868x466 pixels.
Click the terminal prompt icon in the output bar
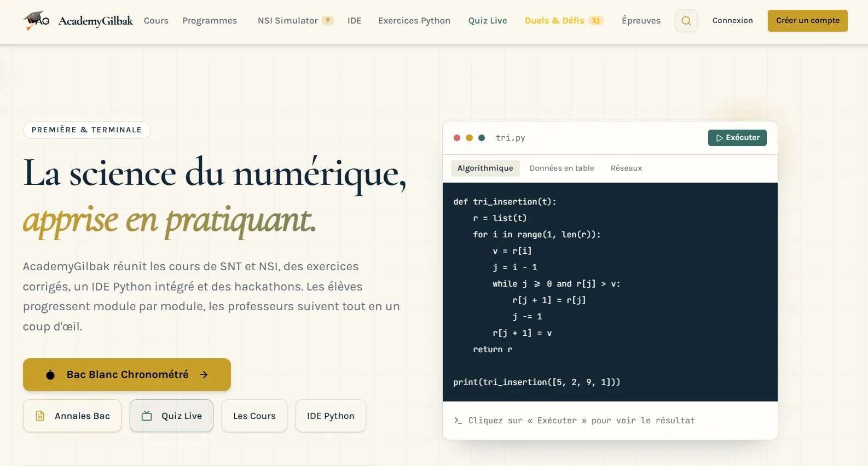click(458, 420)
